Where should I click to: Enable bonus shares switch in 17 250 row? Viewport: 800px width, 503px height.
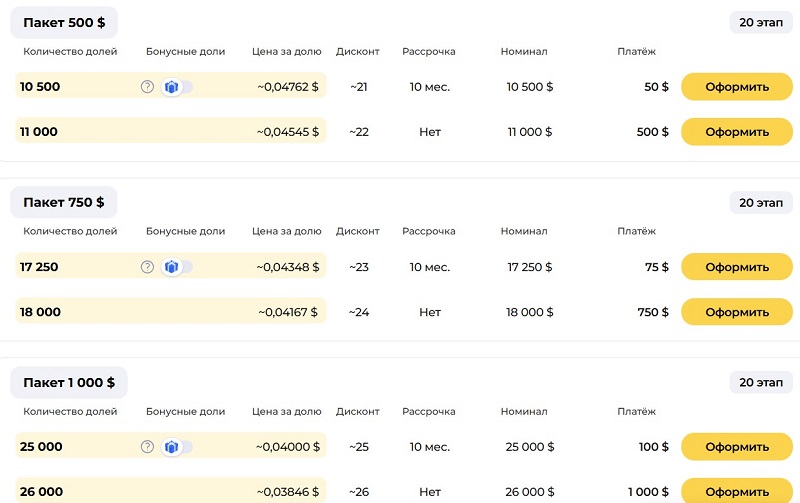[177, 267]
